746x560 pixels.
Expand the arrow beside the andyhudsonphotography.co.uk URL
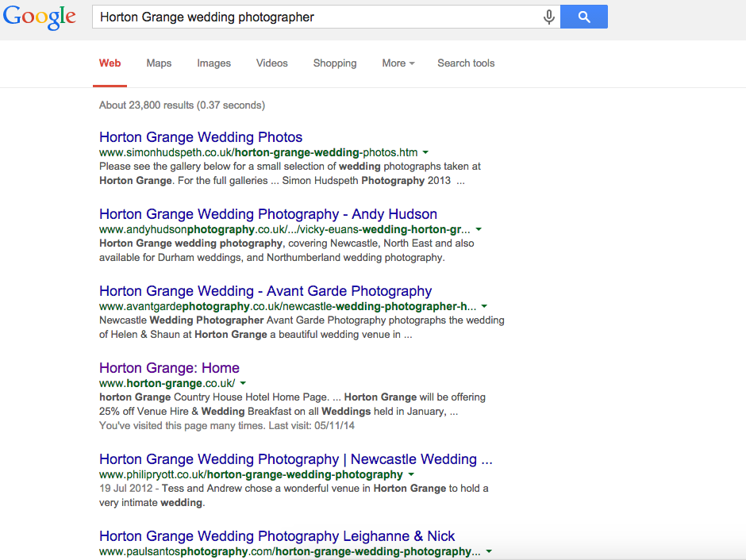[479, 229]
